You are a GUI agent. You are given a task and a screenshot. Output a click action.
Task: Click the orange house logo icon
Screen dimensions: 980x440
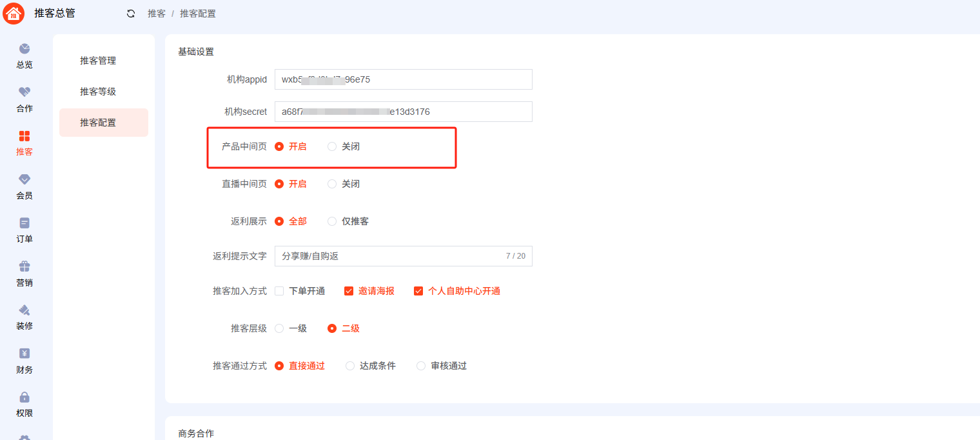[14, 14]
